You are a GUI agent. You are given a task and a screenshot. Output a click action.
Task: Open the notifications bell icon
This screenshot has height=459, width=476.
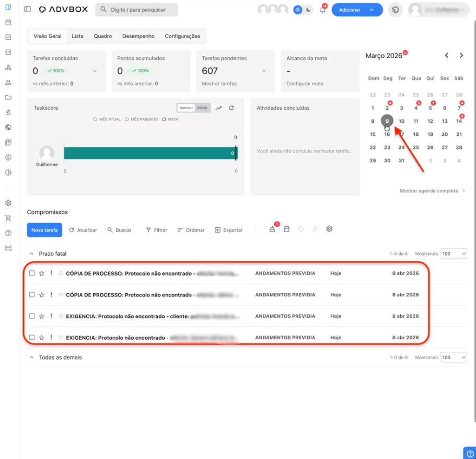(322, 10)
